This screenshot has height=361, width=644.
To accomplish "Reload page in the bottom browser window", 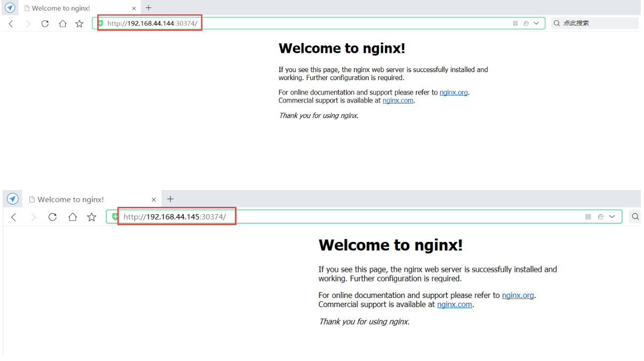I will coord(52,217).
